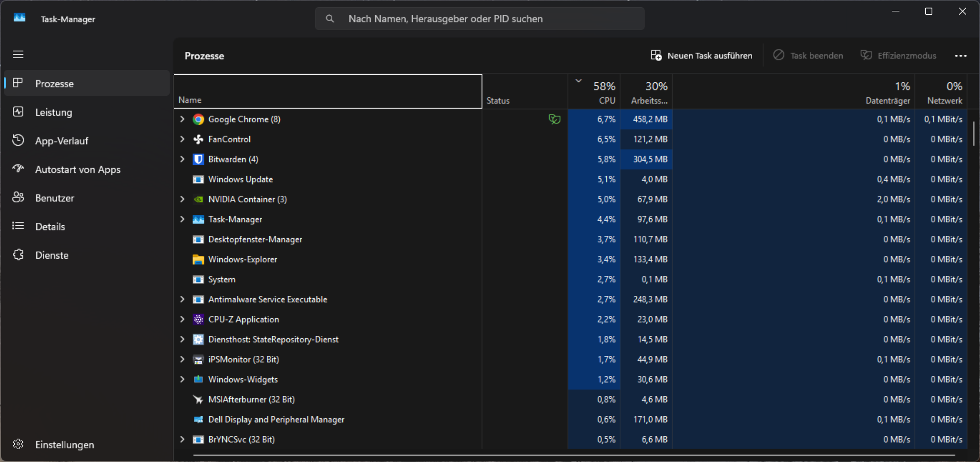Click the iPSMonitor process icon
Image resolution: width=980 pixels, height=462 pixels.
tap(198, 360)
